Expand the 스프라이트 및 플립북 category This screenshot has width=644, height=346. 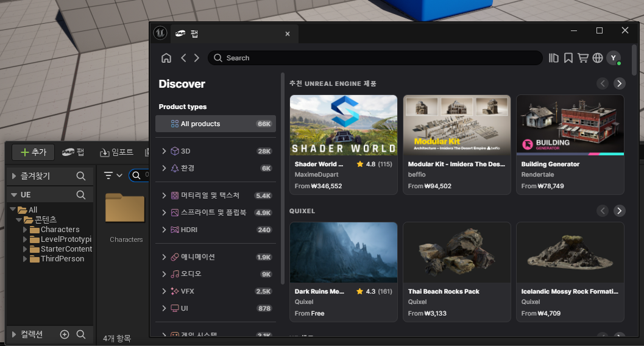(x=164, y=212)
